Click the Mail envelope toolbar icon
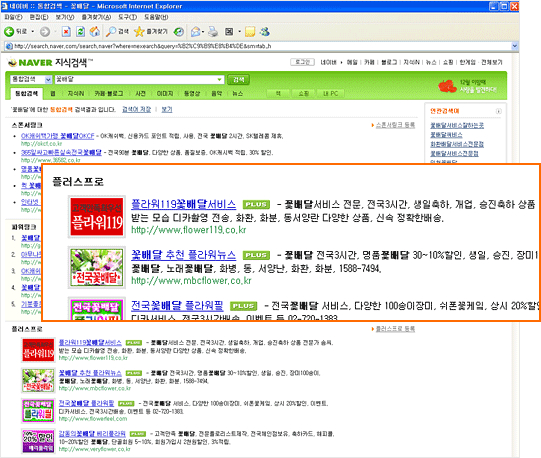Image resolution: width=541 pixels, height=458 pixels. [196, 32]
